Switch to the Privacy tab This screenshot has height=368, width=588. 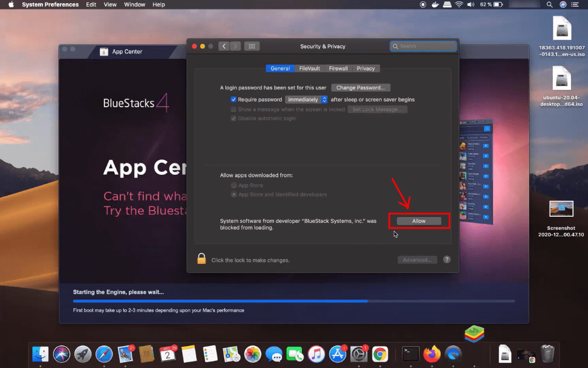coord(366,69)
